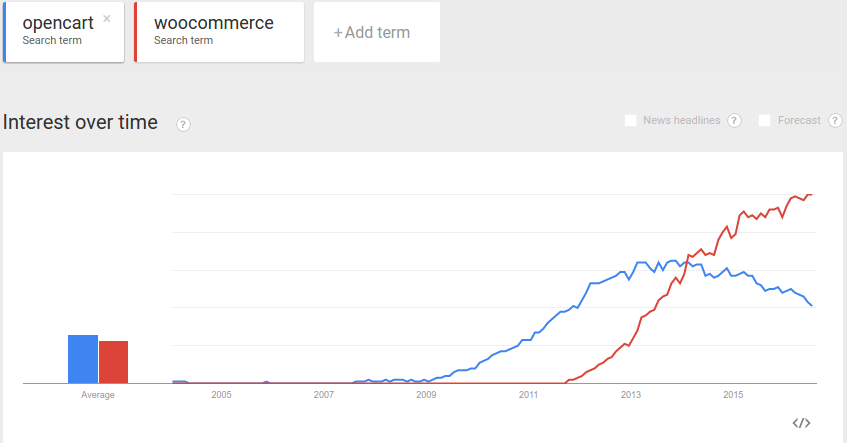Click the 2005 timeline label
The image size is (847, 443).
click(x=221, y=395)
